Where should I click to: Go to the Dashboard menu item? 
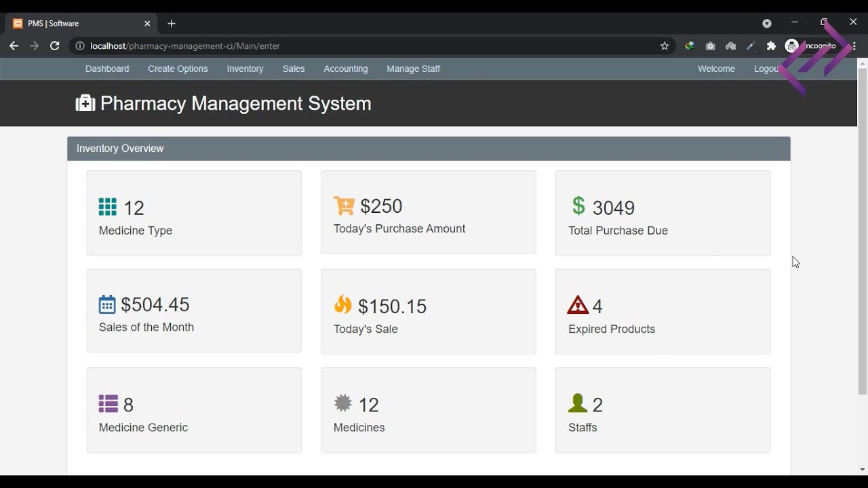coord(107,68)
